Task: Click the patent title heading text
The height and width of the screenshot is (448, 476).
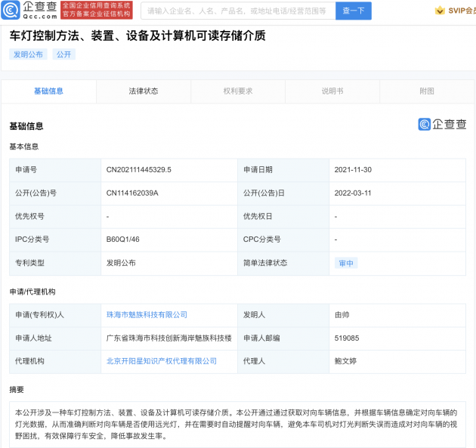Action: pos(138,36)
